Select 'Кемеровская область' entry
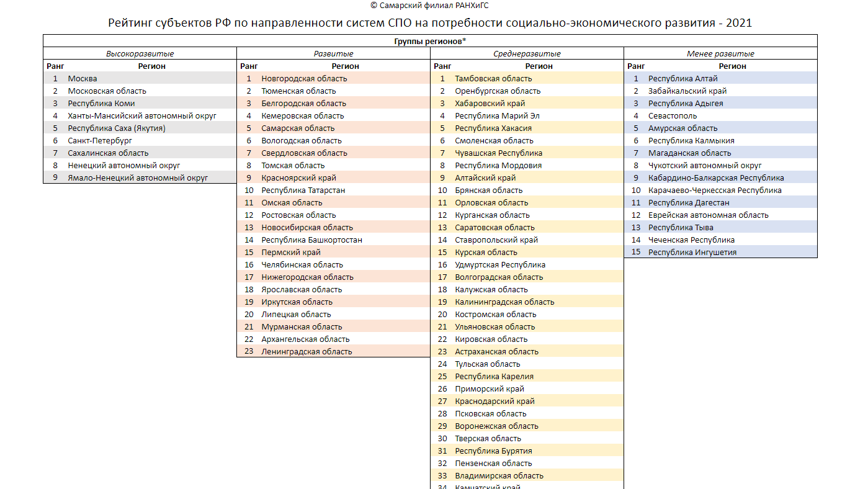 tap(302, 116)
